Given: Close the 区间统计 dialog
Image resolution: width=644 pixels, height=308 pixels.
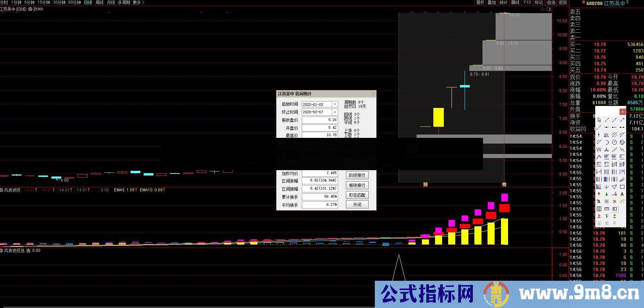Looking at the screenshot, I should click(x=373, y=94).
